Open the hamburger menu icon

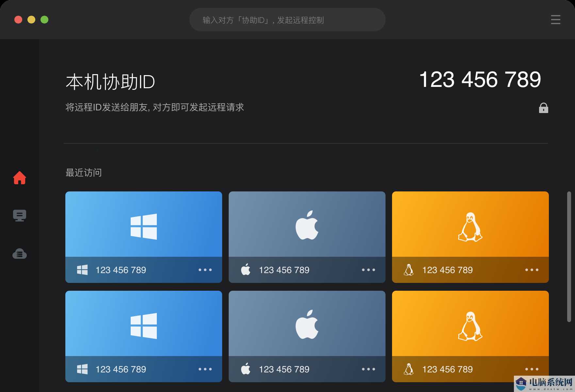(x=555, y=20)
